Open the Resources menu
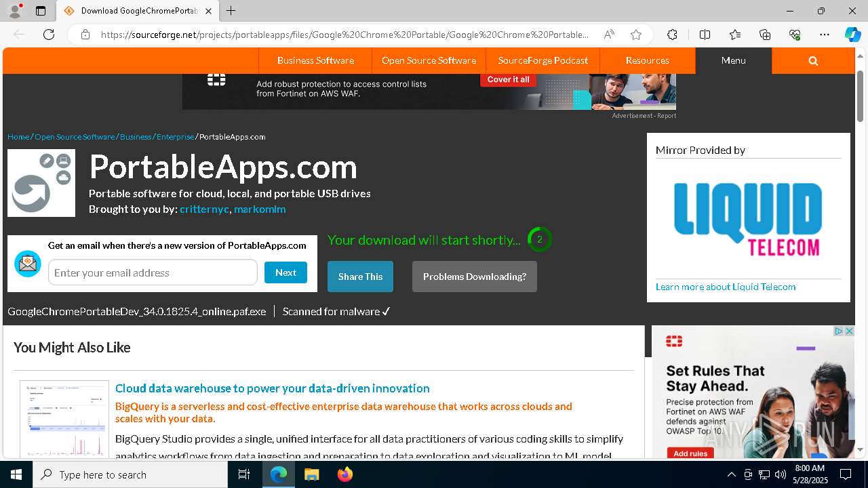The height and width of the screenshot is (488, 868). [647, 60]
